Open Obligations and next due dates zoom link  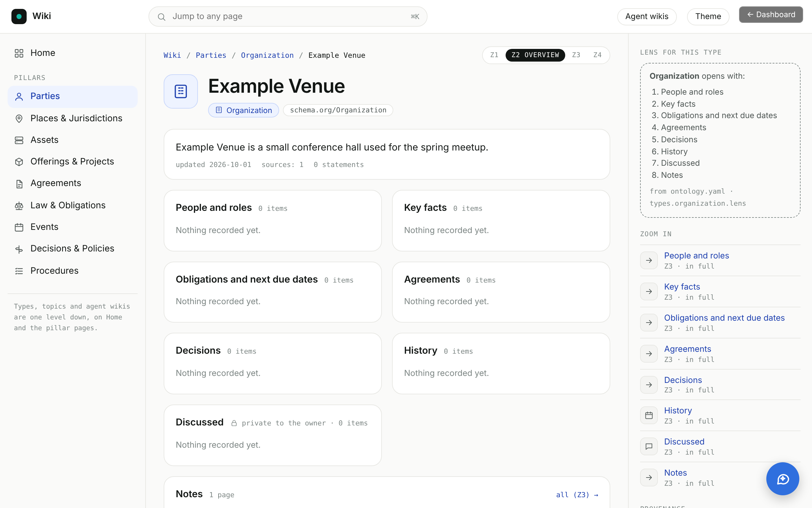[724, 317]
